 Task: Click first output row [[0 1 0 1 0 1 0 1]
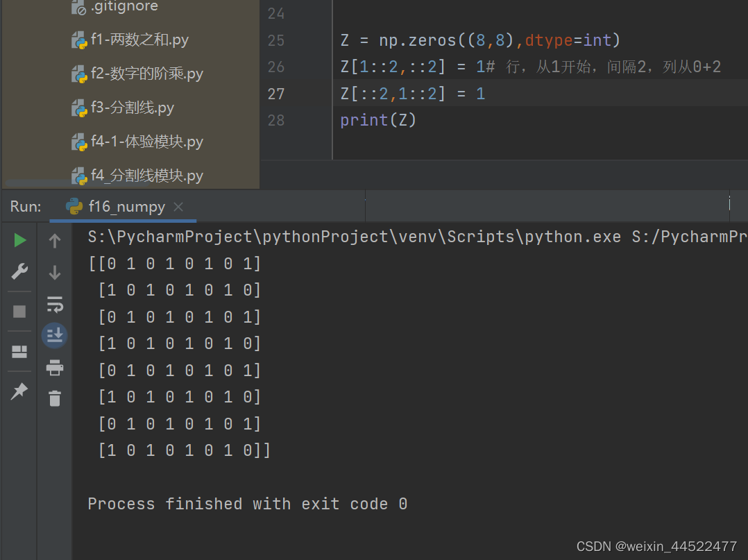(175, 263)
